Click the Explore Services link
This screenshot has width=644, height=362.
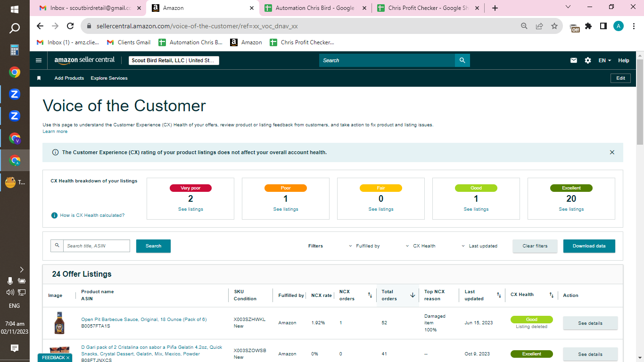[x=109, y=78]
